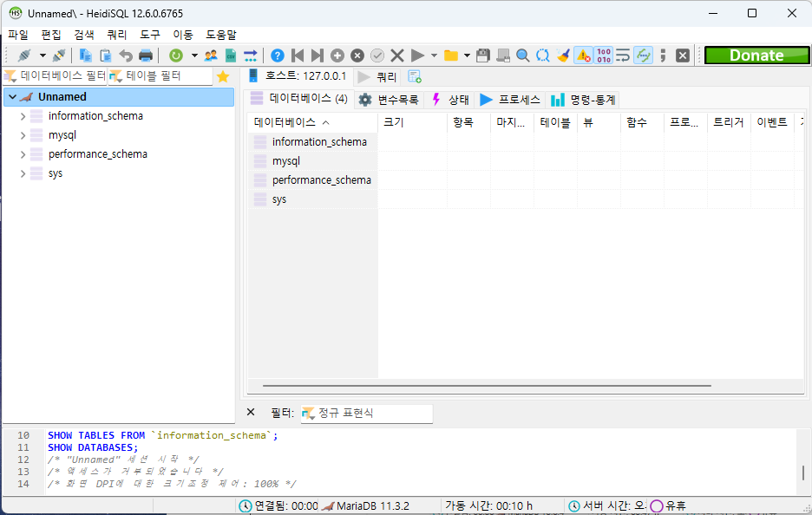Open the session manager connect icon
Viewport: 812px width, 515px height.
point(24,55)
